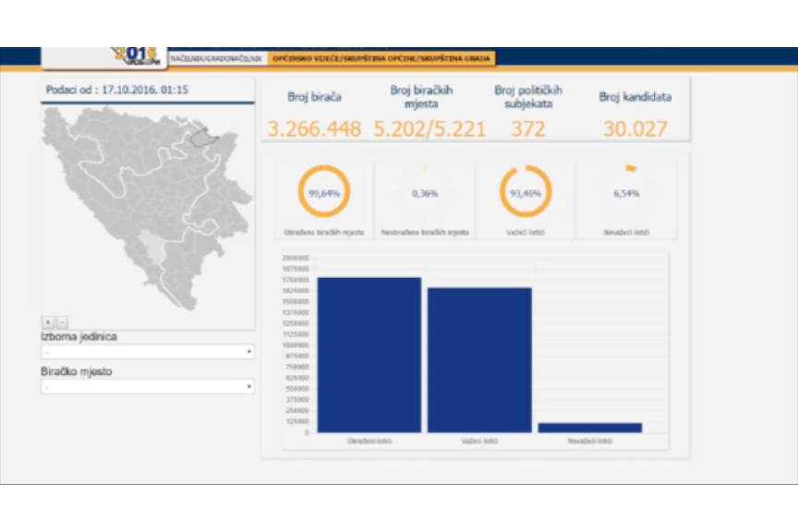Image resolution: width=798 pixels, height=532 pixels.
Task: Click the Broj biračkih mjesta value 5.202/5.221
Action: pos(429,128)
